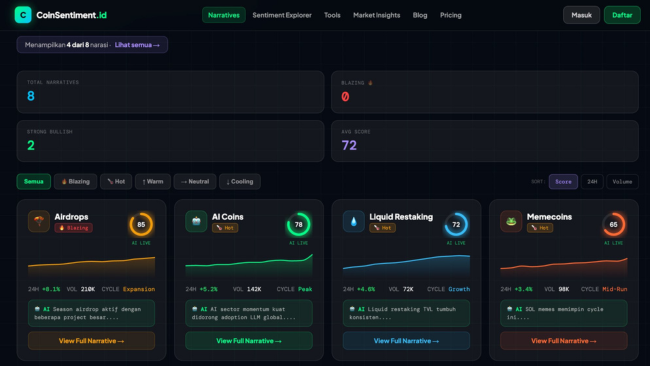Click the AI Coins card title
This screenshot has height=366, width=650.
coord(228,217)
